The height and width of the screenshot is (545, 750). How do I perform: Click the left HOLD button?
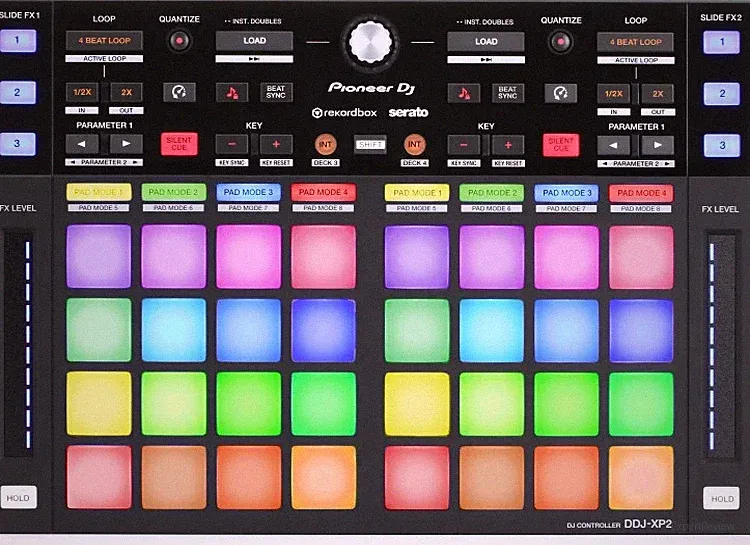(x=18, y=498)
